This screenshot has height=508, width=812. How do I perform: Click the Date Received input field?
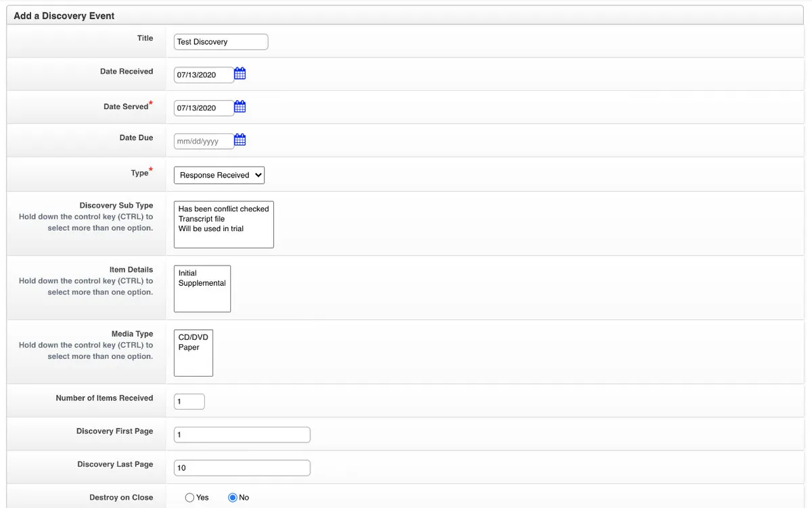[204, 75]
